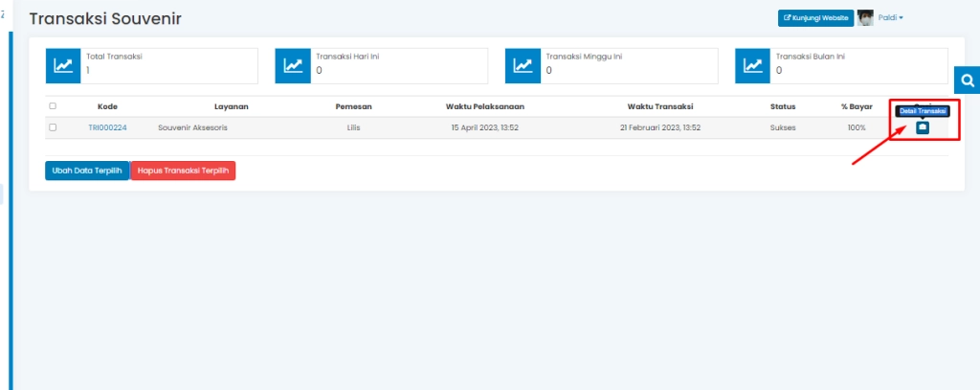Screen dimensions: 980x390
Task: Sort by the Pemesan column header
Action: 353,106
